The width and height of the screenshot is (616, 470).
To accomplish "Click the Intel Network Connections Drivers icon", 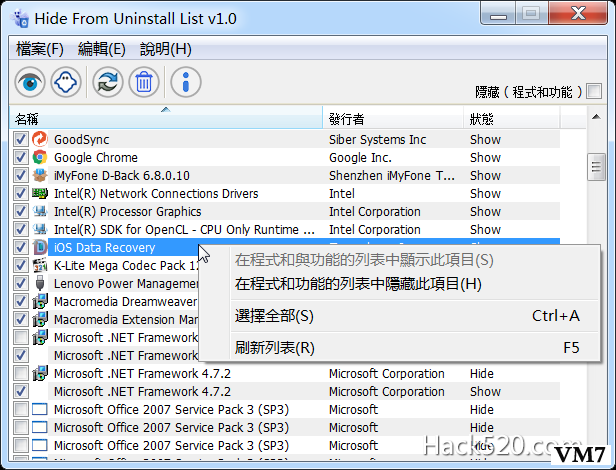I will pos(40,193).
